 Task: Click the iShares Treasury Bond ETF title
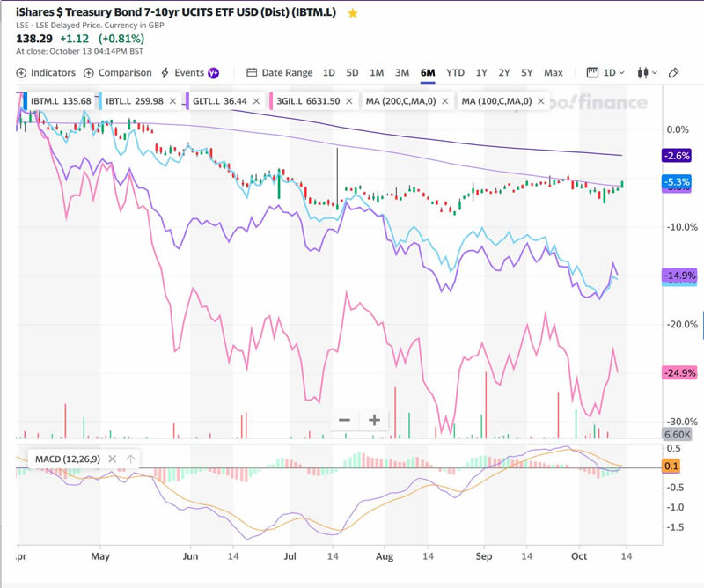point(175,12)
